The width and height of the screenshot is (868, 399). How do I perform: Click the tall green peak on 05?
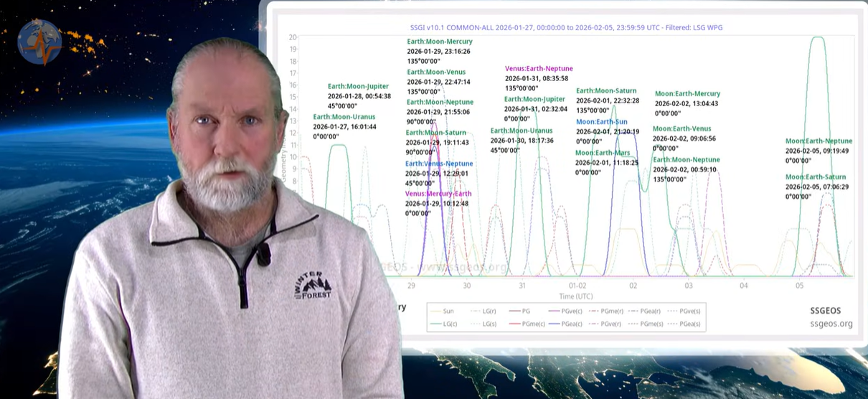[x=816, y=43]
